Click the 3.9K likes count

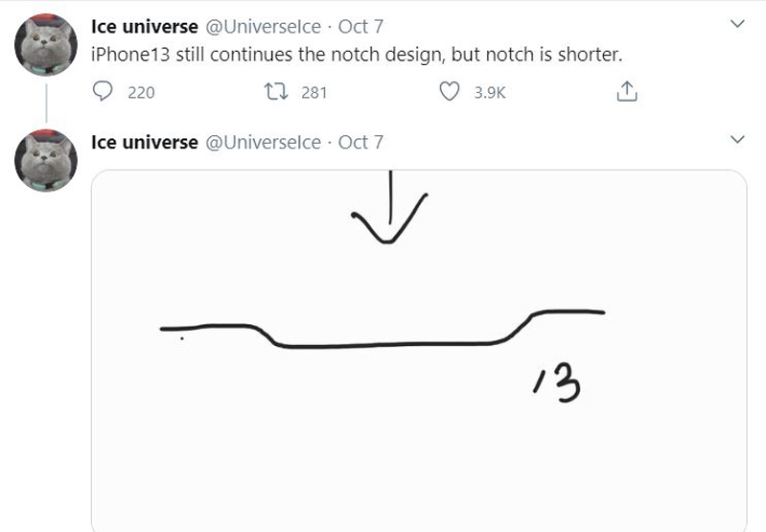(x=489, y=93)
